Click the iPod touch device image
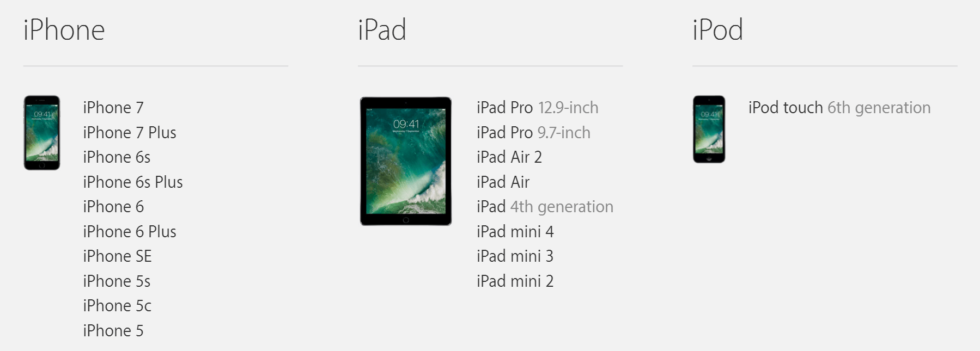980x351 pixels. (709, 130)
